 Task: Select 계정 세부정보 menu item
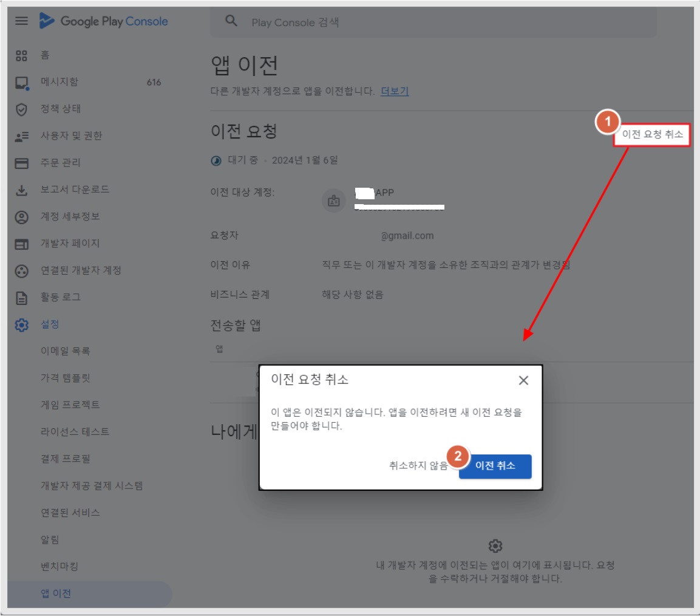(70, 216)
